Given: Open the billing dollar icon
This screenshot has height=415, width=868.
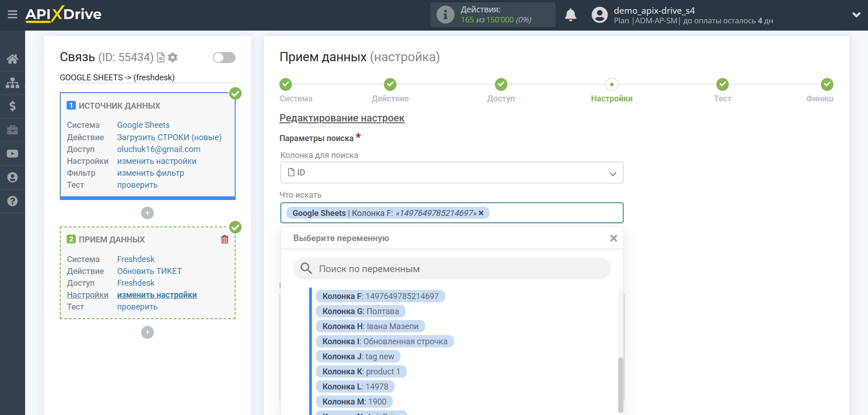Looking at the screenshot, I should point(12,106).
